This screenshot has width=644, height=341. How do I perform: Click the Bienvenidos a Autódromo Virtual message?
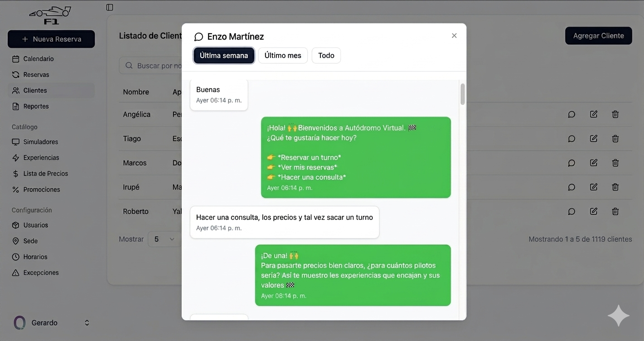(356, 157)
